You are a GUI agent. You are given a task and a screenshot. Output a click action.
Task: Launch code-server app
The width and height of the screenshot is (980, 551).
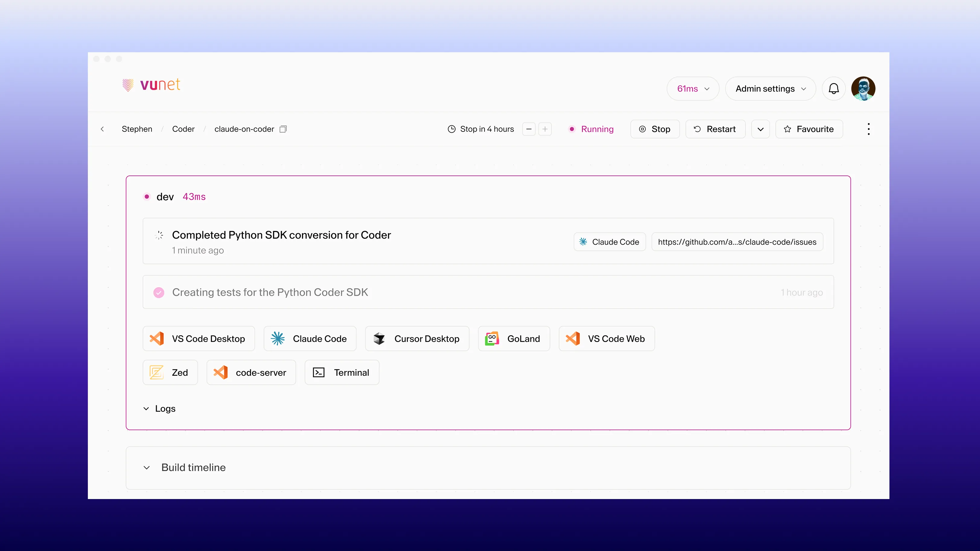251,372
